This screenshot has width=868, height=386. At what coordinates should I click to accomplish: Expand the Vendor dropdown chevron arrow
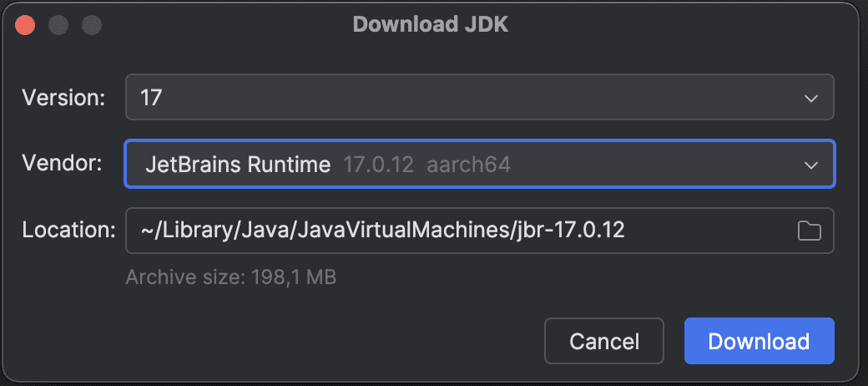click(x=811, y=165)
